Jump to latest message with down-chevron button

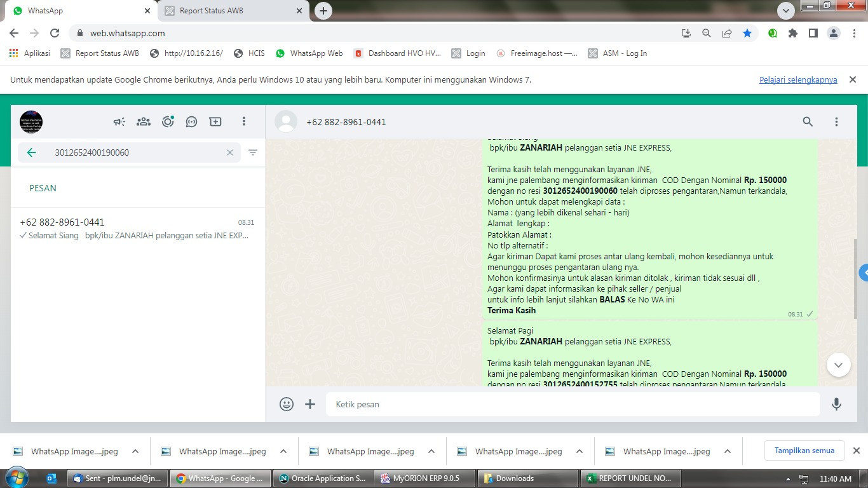point(838,365)
